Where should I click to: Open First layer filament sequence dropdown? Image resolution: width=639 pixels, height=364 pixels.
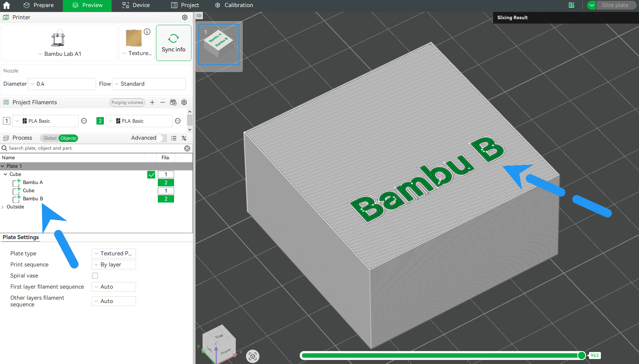pos(114,287)
